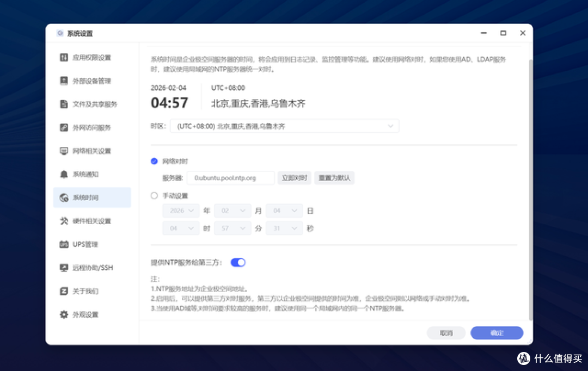This screenshot has width=588, height=371.
Task: Click the 2026-02-04 date text
Action: coord(168,88)
